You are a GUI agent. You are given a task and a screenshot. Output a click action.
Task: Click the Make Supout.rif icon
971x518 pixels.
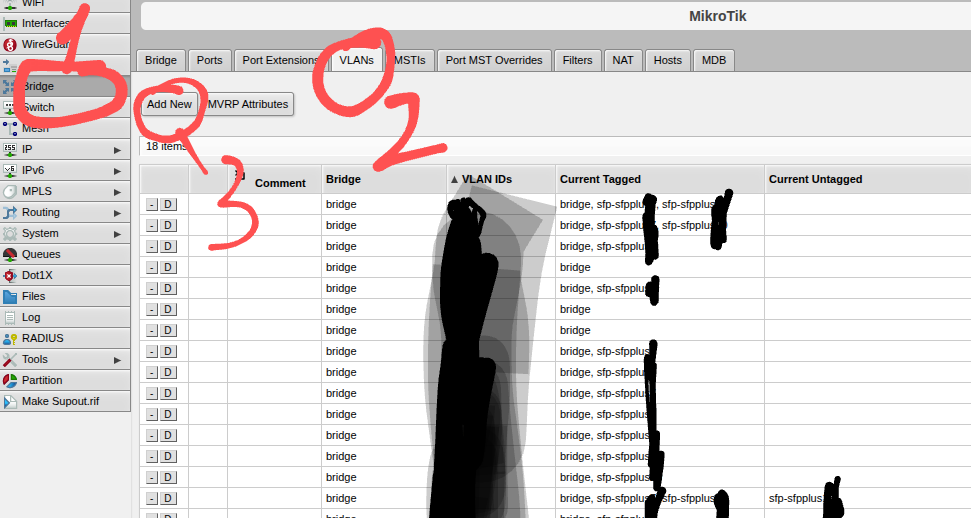point(10,402)
